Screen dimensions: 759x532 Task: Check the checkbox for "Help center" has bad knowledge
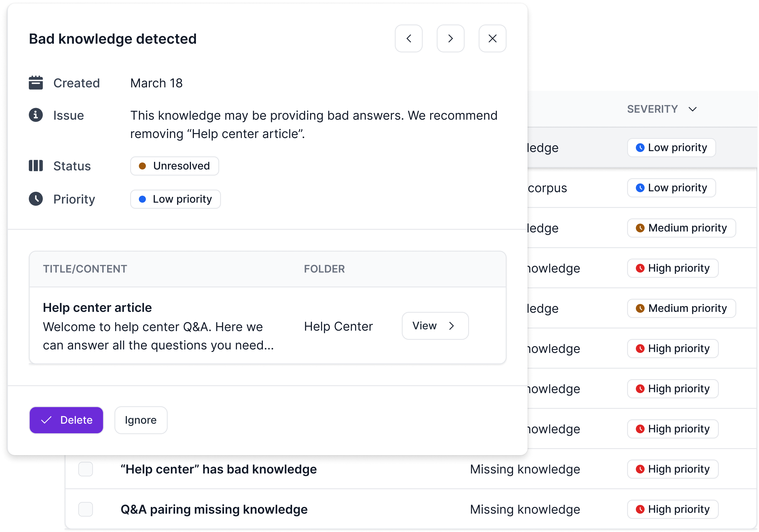(x=86, y=469)
